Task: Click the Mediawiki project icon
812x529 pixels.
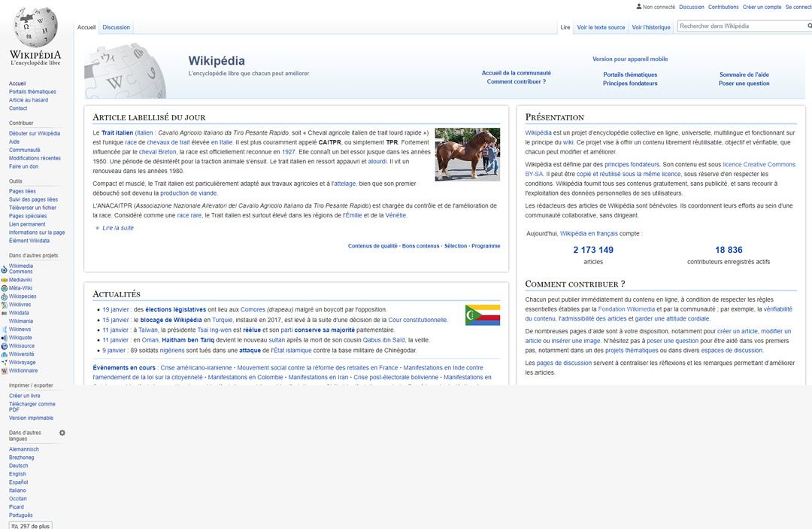Action: coord(5,280)
